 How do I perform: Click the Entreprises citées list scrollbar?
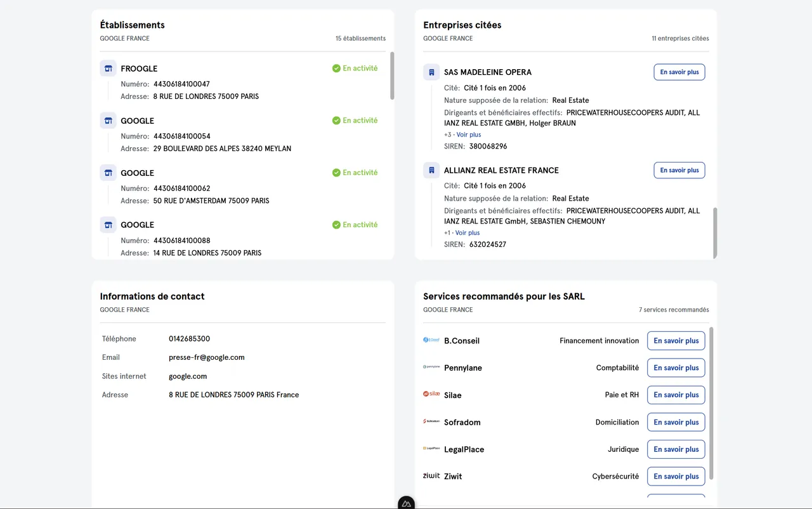[x=715, y=232]
